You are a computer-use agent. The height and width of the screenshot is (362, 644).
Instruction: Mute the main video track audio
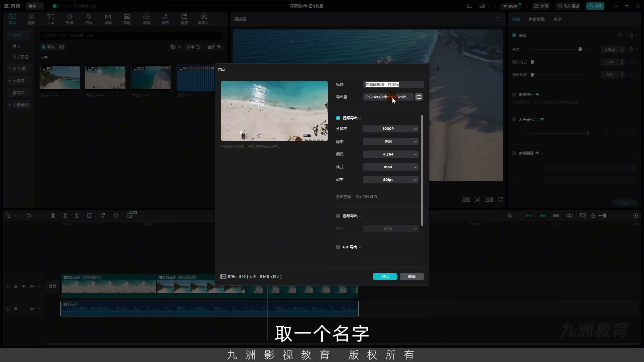(32, 286)
